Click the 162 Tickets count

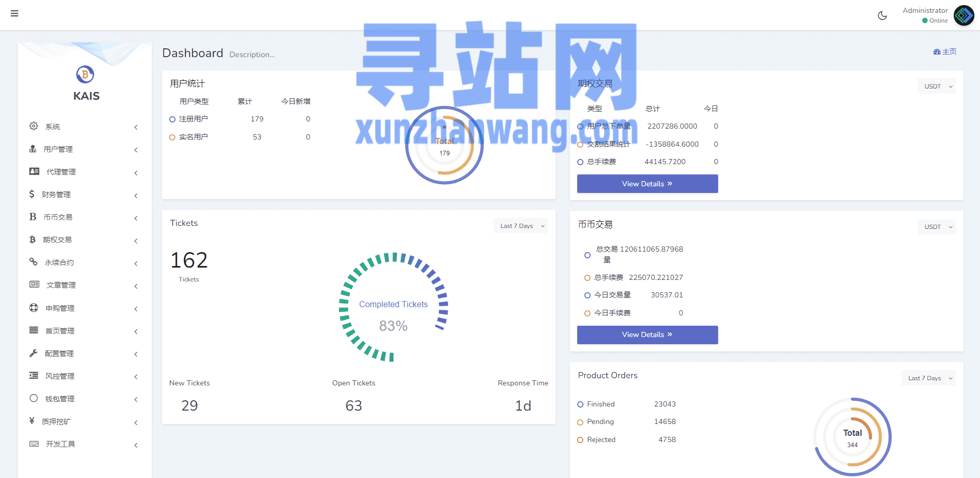tap(189, 260)
